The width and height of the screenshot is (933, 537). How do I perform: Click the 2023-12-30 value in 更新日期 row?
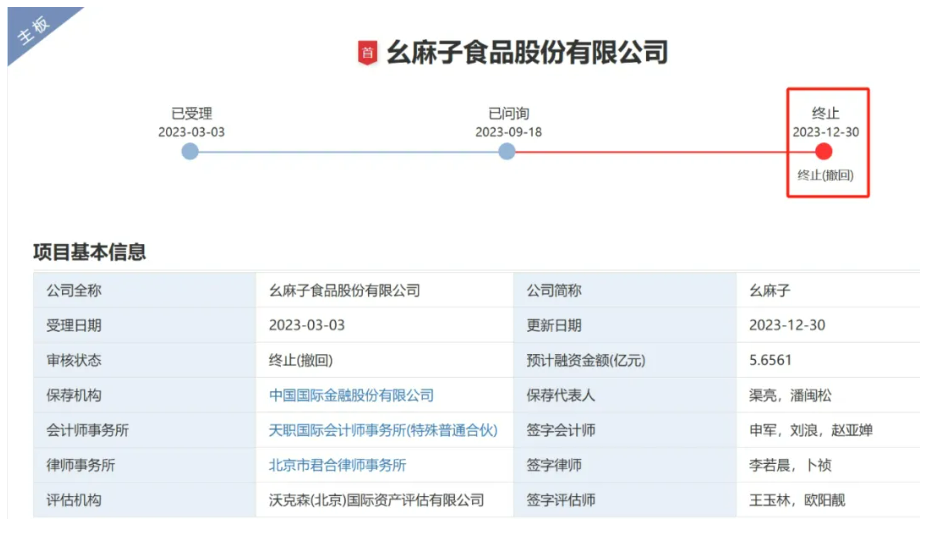click(787, 325)
